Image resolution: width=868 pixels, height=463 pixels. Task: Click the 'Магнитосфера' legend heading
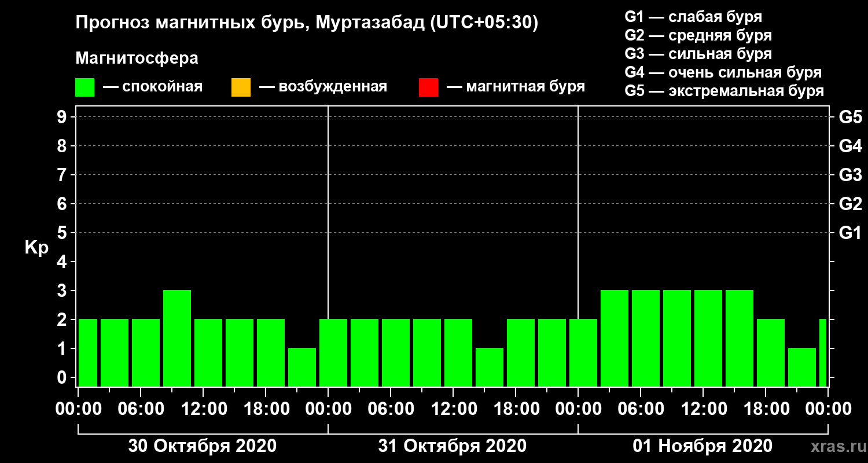click(x=137, y=58)
